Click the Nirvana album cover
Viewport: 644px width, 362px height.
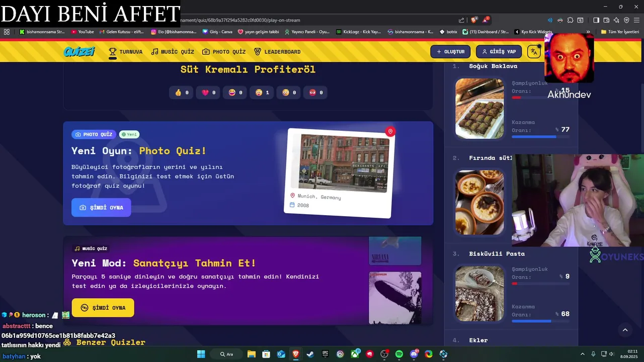pos(395,250)
